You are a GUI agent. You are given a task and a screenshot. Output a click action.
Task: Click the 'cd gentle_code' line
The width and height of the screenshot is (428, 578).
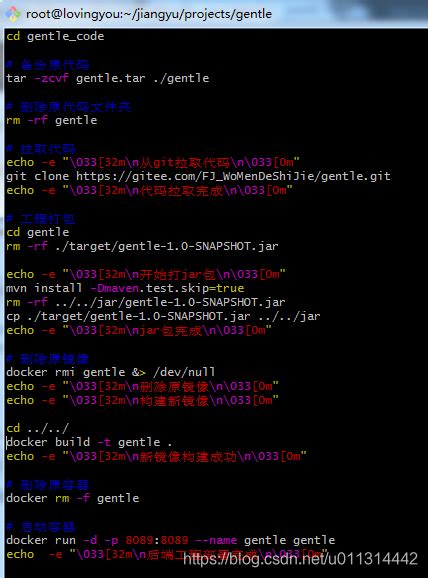[x=55, y=36]
